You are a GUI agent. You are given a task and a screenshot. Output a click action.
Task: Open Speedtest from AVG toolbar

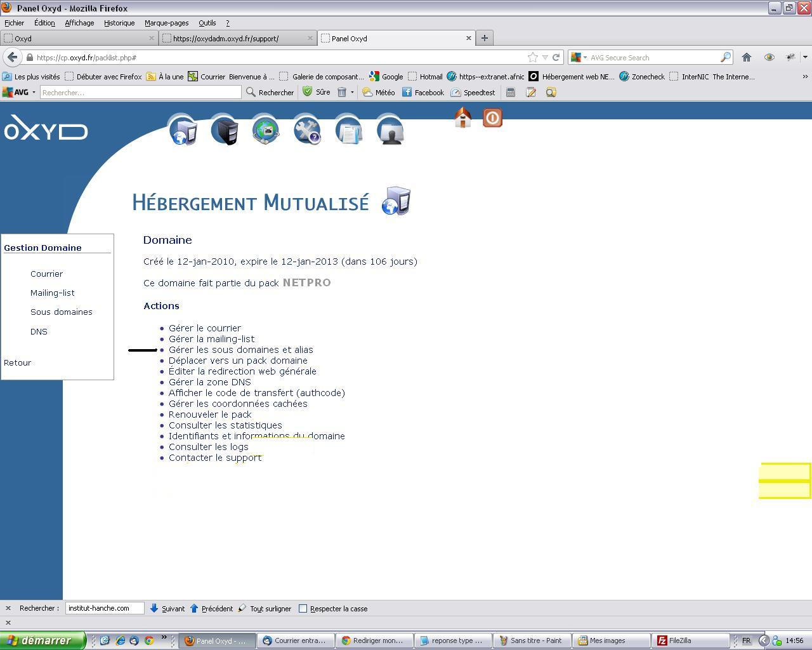473,92
